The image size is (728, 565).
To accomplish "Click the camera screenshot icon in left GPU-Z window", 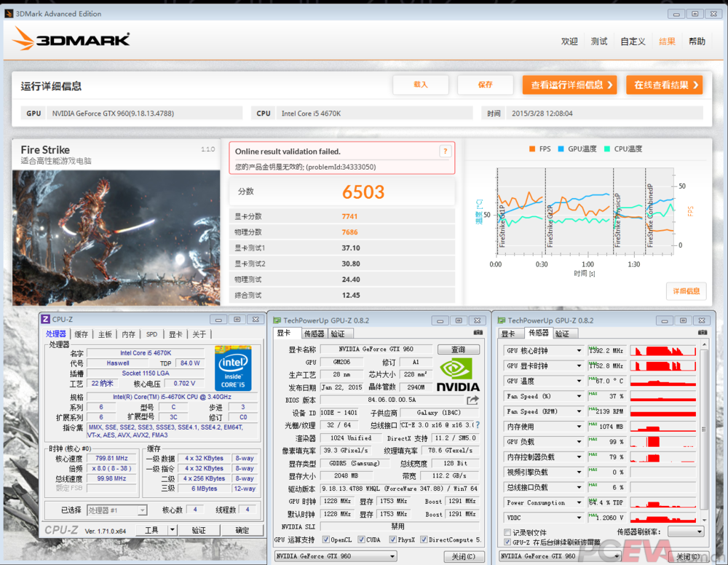I will [x=478, y=333].
